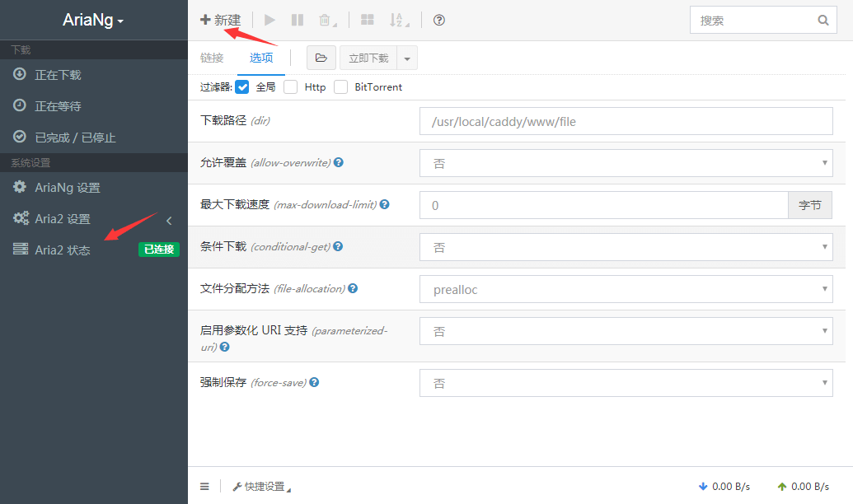Viewport: 853px width, 504px height.
Task: Open the 强制保存 force-save dropdown
Action: pyautogui.click(x=626, y=383)
